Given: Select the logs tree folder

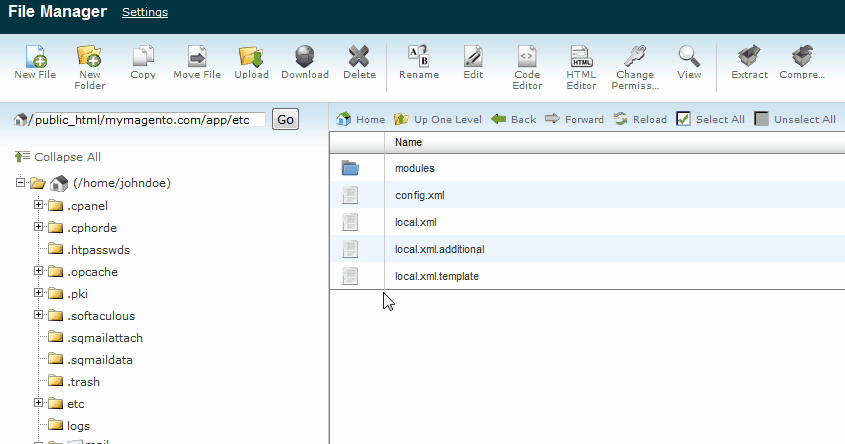Looking at the screenshot, I should (x=78, y=426).
